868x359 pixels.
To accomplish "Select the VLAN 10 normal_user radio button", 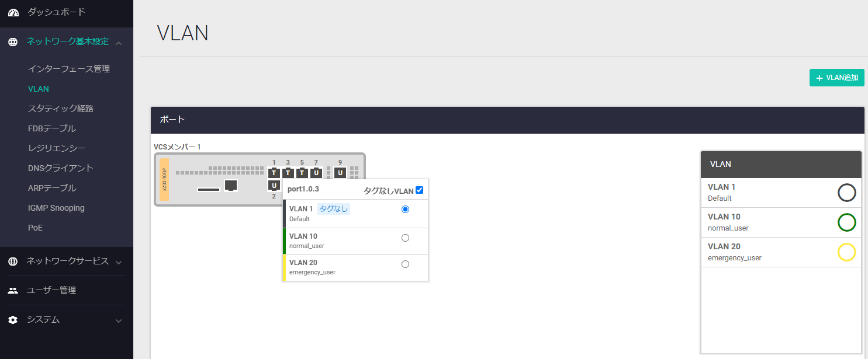I will click(406, 238).
